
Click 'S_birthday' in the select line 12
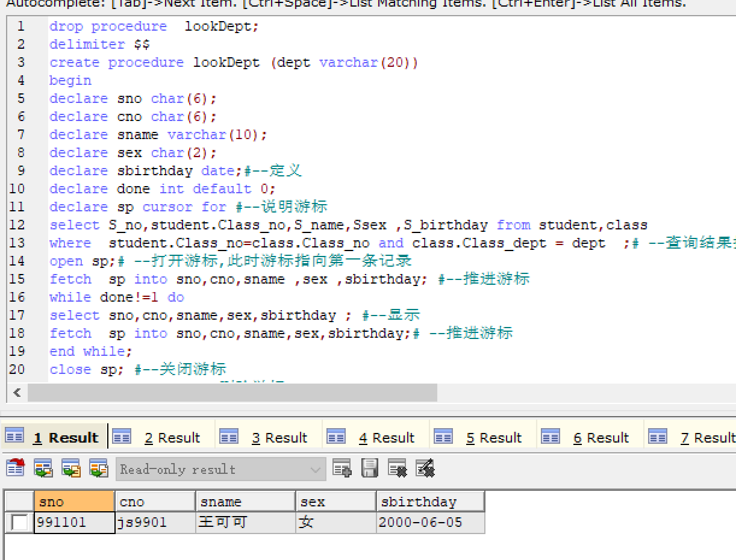(x=446, y=225)
